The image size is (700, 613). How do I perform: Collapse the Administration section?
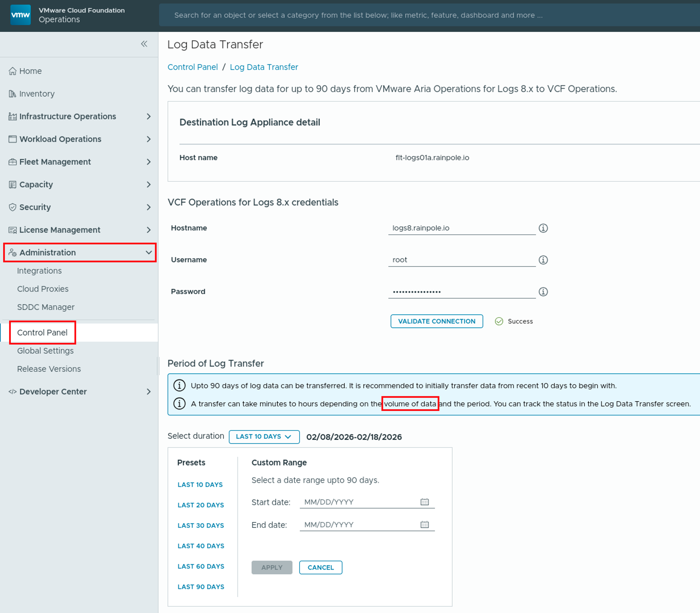point(148,253)
